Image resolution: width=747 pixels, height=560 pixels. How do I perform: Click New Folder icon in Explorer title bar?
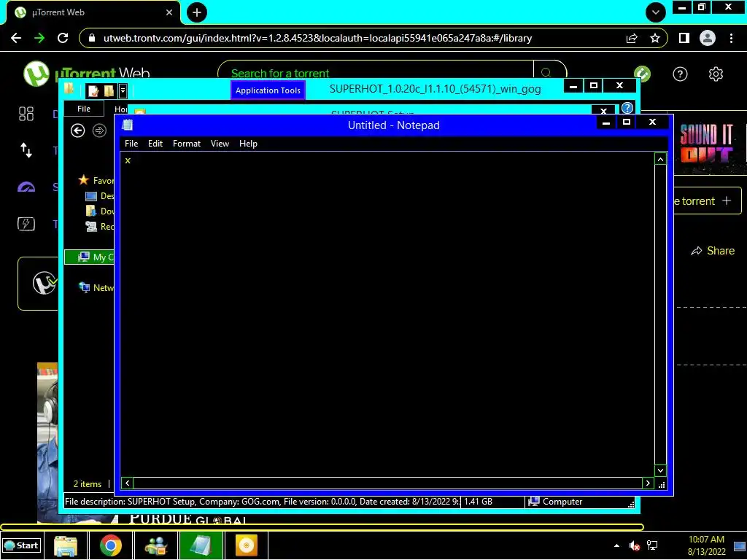[109, 90]
